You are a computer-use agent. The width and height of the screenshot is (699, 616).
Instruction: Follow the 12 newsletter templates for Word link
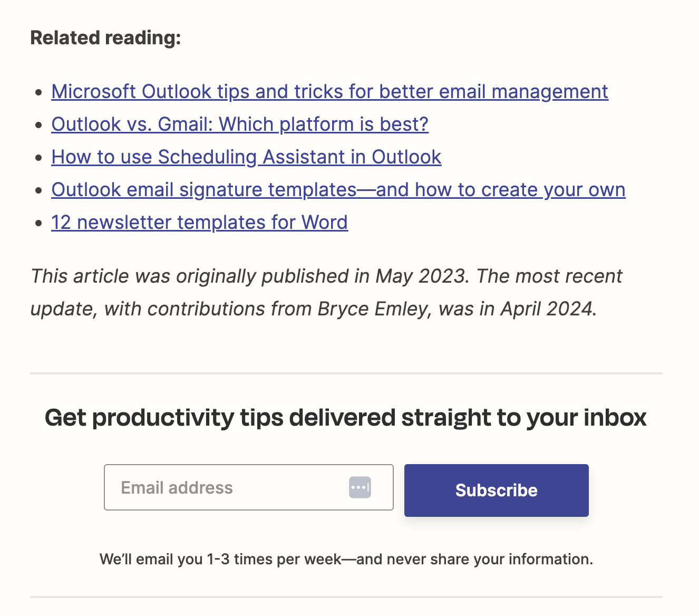coord(199,222)
